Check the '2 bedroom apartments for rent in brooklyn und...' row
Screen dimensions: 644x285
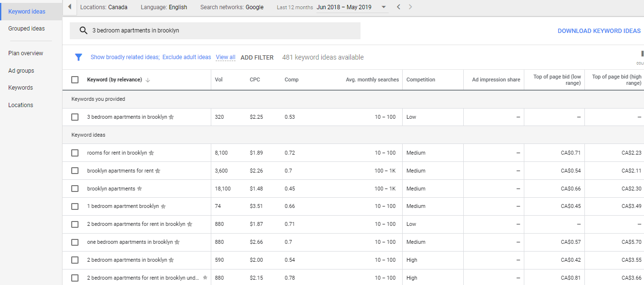pos(75,278)
